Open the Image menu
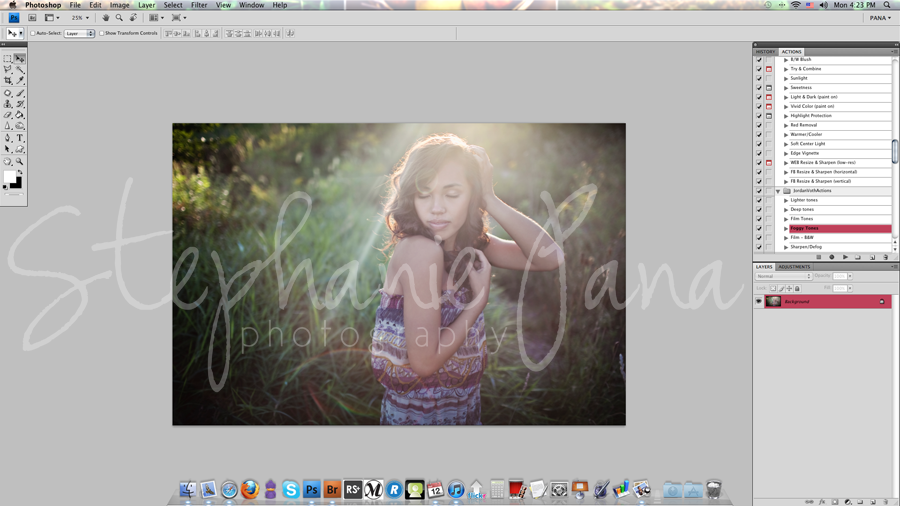The height and width of the screenshot is (506, 900). point(119,5)
